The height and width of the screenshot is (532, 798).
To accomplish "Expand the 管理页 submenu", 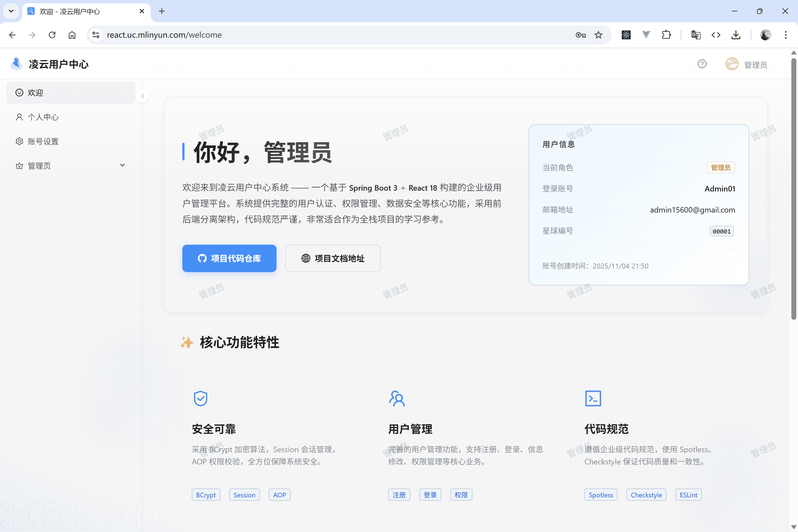I will 71,166.
